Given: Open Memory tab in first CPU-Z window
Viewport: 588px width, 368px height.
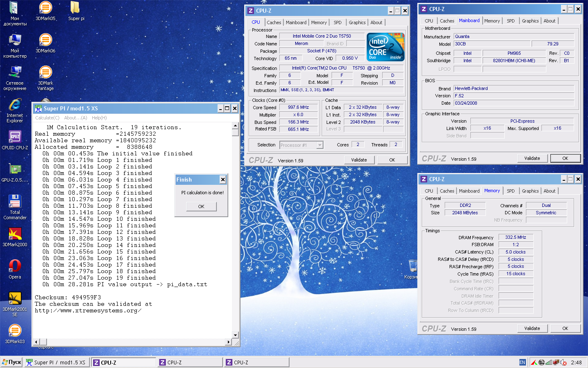Looking at the screenshot, I should click(319, 22).
